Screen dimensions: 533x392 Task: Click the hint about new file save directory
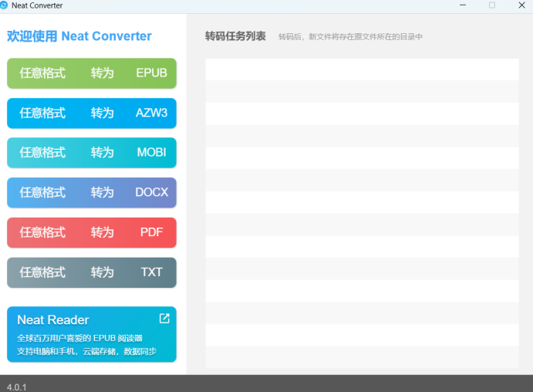350,37
